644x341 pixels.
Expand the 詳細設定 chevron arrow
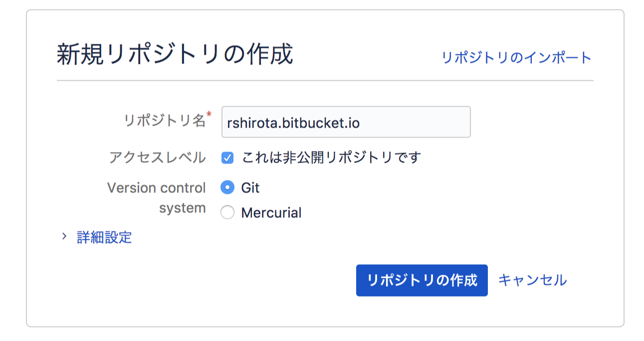[x=64, y=236]
